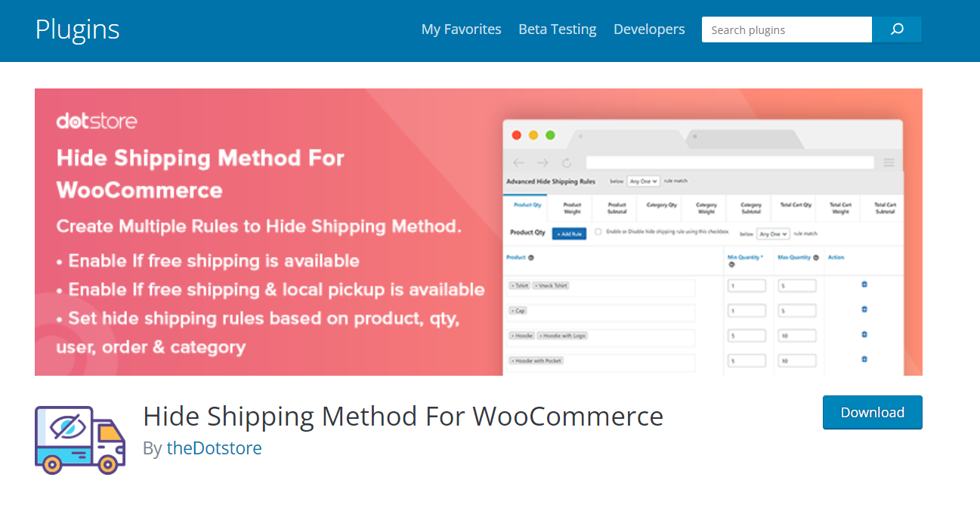Click the Add Rule button in banner
This screenshot has width=980, height=505.
click(x=569, y=234)
